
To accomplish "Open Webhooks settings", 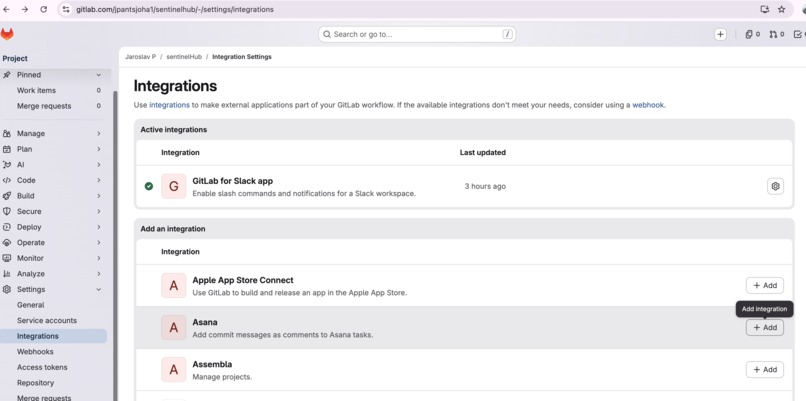I will 53,352.
